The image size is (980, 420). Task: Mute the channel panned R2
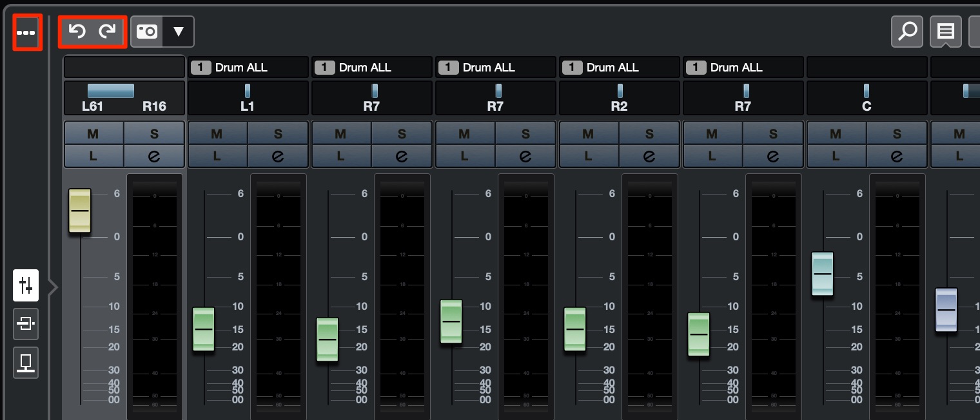(588, 133)
